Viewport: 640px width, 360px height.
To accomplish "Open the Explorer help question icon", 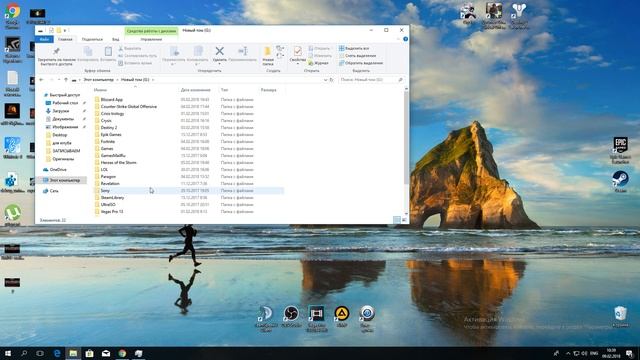I will pyautogui.click(x=405, y=39).
